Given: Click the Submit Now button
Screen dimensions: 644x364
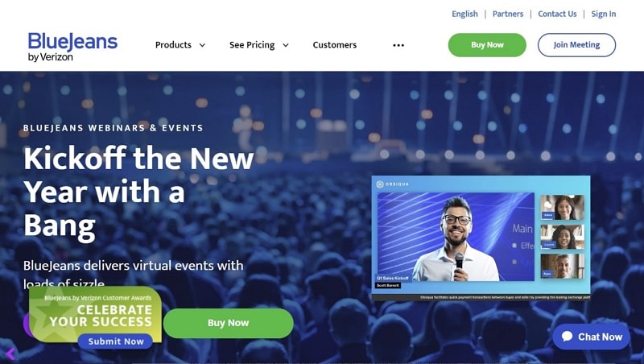Looking at the screenshot, I should tap(115, 341).
